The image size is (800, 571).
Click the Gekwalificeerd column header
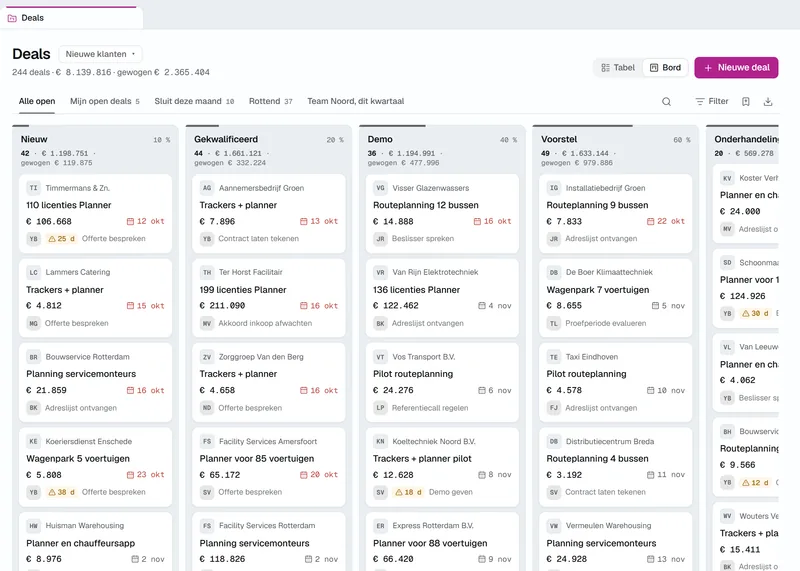coord(226,139)
